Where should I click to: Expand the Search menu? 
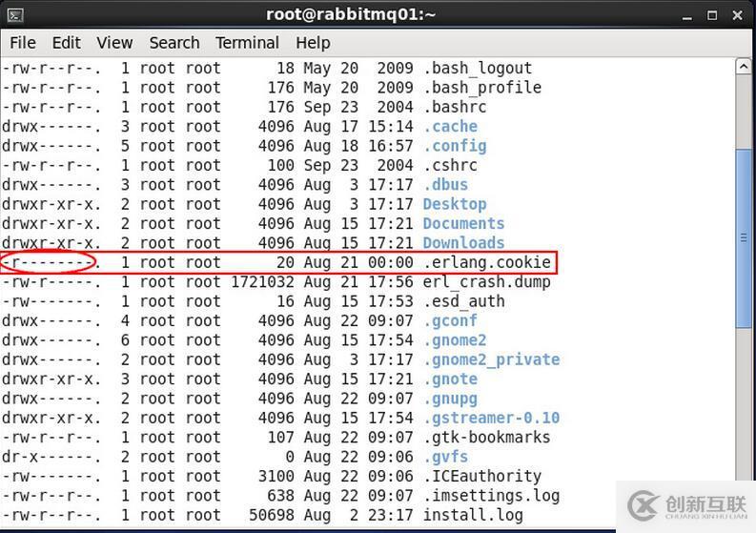[174, 43]
